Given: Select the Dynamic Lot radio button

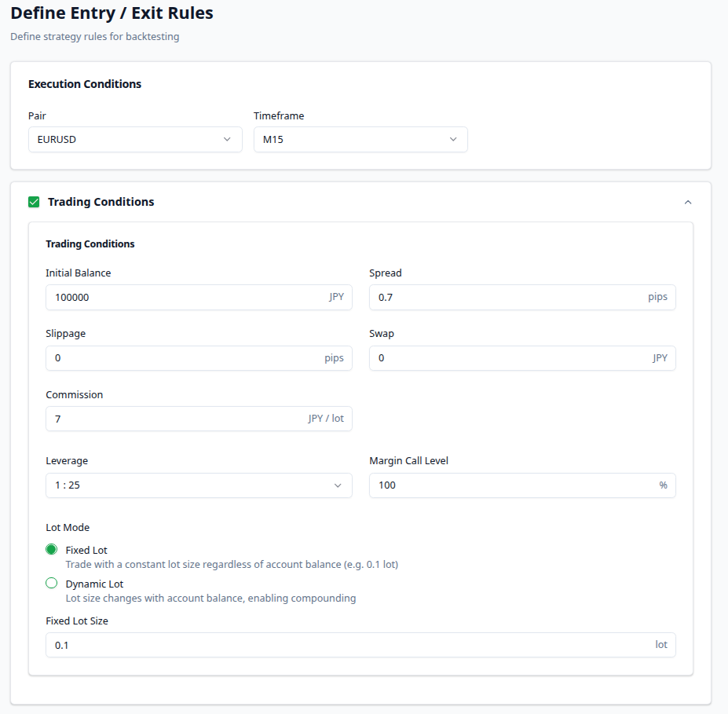Looking at the screenshot, I should pyautogui.click(x=52, y=583).
